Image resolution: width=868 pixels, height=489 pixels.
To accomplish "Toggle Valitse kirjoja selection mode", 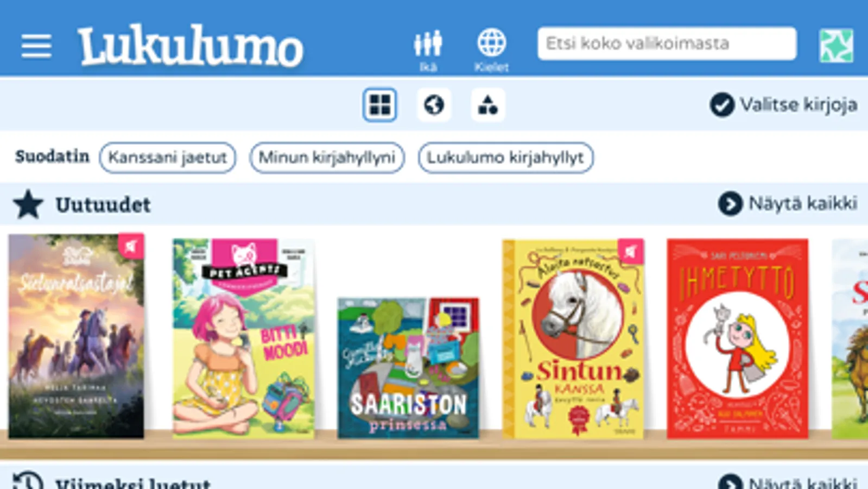I will click(783, 104).
